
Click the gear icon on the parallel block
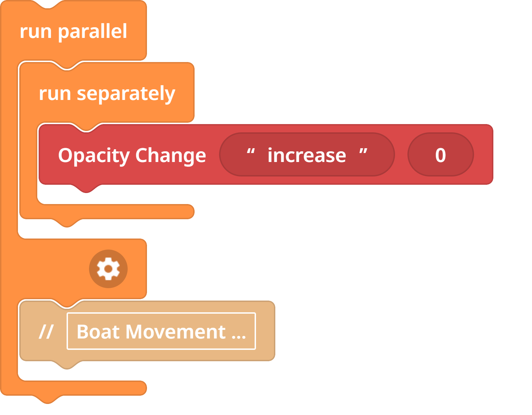coord(108,269)
